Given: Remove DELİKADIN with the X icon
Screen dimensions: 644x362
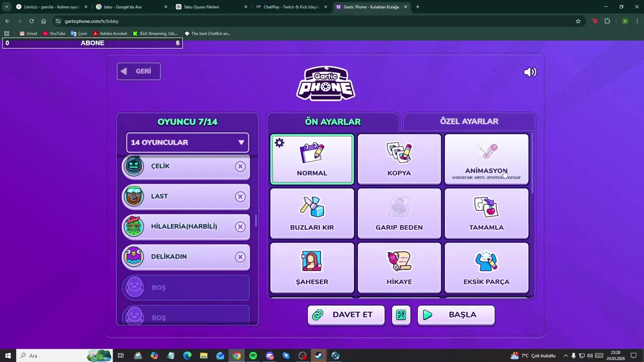Looking at the screenshot, I should [240, 257].
